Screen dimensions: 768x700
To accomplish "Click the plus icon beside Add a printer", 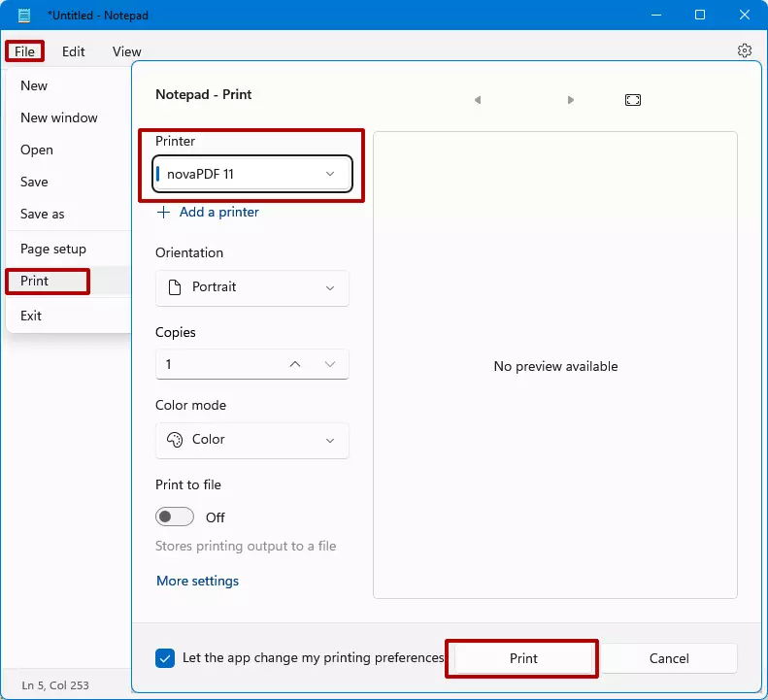I will [x=163, y=212].
